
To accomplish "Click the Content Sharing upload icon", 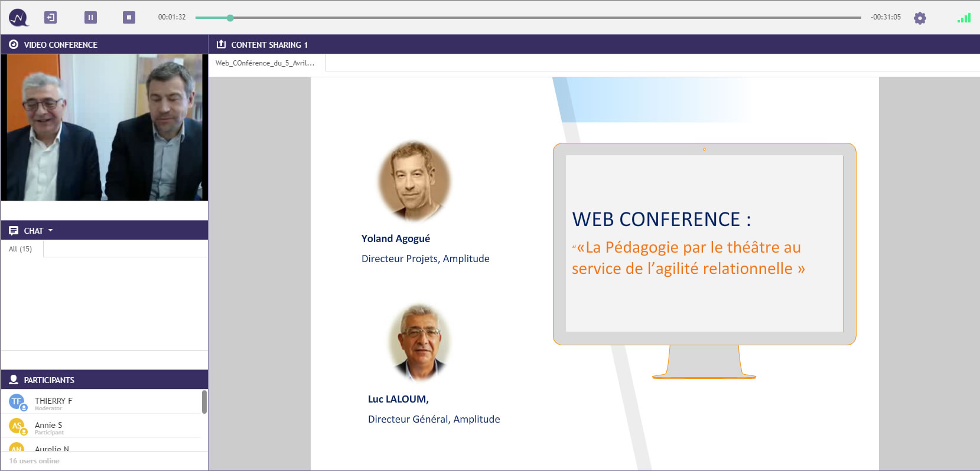I will point(222,44).
